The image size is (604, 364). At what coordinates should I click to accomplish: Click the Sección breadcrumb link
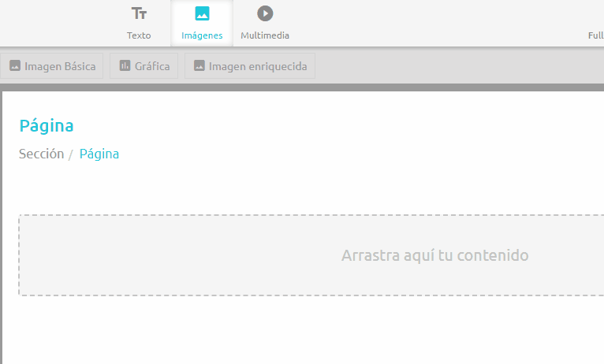42,154
